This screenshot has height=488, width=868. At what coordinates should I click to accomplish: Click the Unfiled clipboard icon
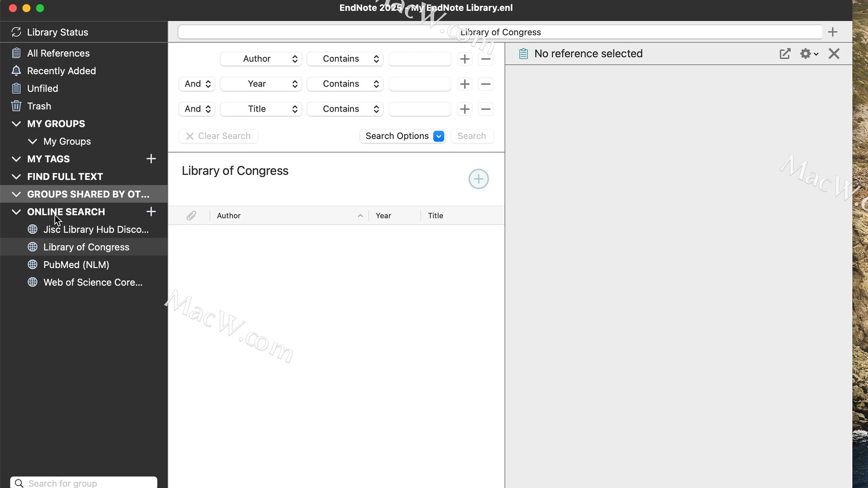(16, 88)
